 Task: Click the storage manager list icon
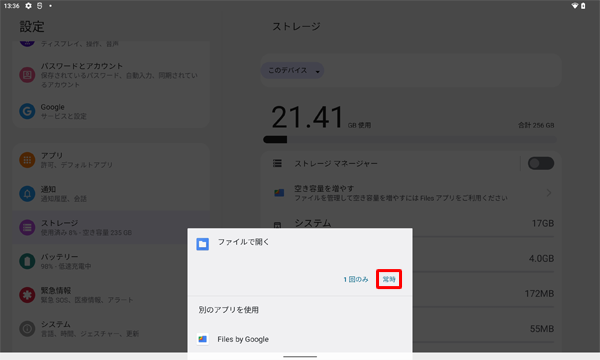(277, 163)
